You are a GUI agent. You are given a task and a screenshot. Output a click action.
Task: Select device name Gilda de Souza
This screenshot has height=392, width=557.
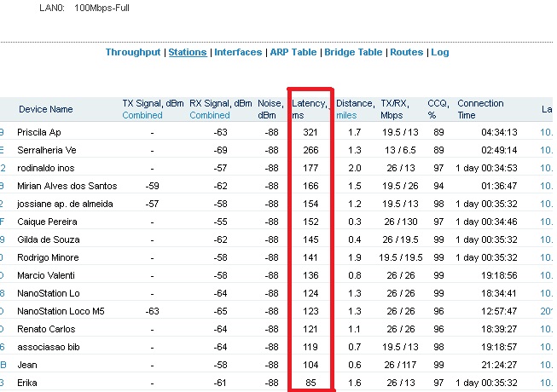click(49, 239)
